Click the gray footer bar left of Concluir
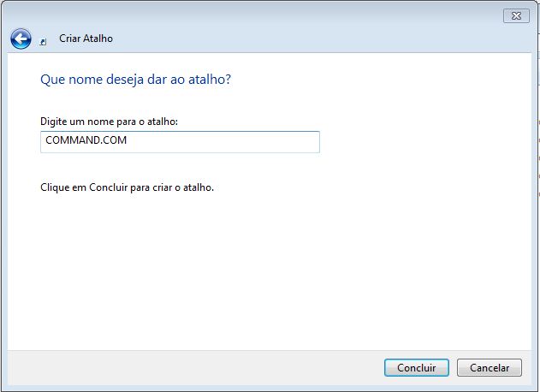Screen dimensions: 540x392 click(x=193, y=367)
